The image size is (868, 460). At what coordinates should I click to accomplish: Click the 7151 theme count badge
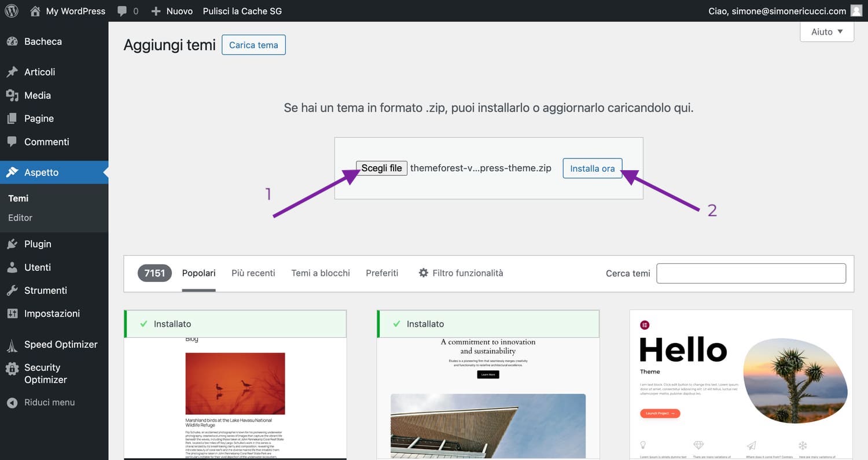[155, 273]
